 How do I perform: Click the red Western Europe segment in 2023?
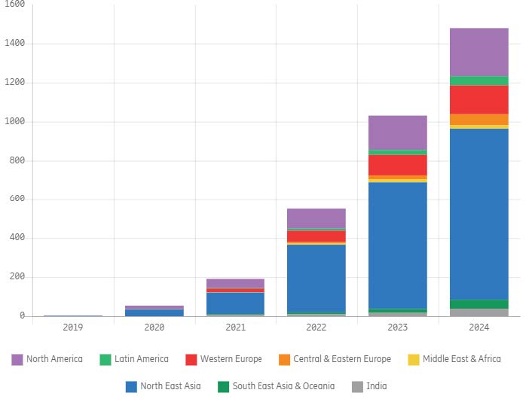tap(398, 165)
